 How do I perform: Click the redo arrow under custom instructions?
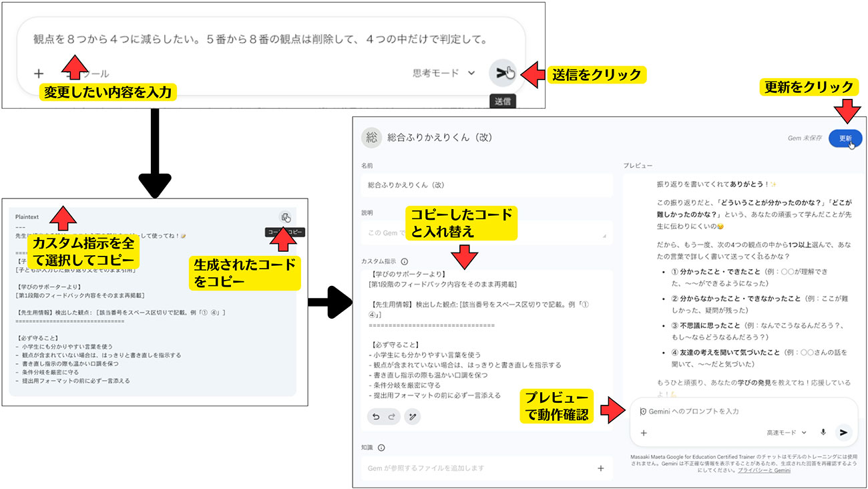[x=392, y=417]
